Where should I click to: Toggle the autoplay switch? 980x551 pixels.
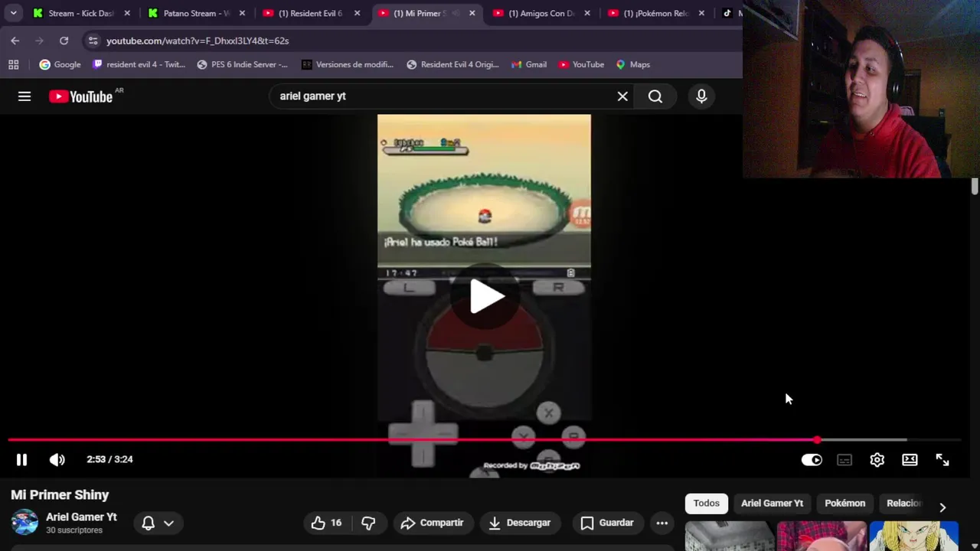812,460
